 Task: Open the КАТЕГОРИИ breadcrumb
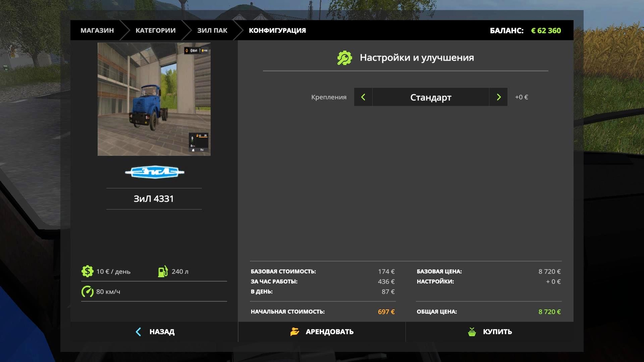155,30
